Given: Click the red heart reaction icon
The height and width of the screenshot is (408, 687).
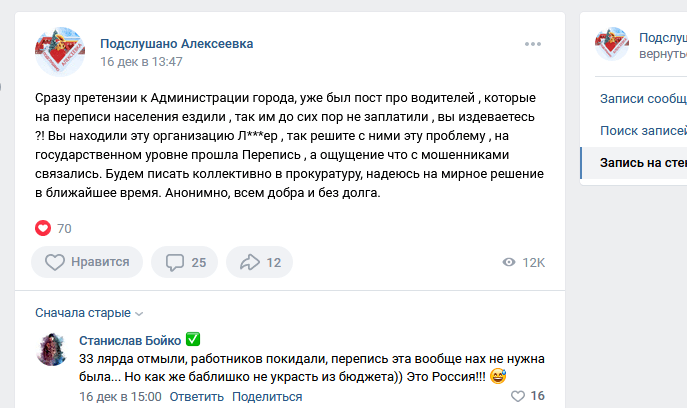Looking at the screenshot, I should coord(43,228).
